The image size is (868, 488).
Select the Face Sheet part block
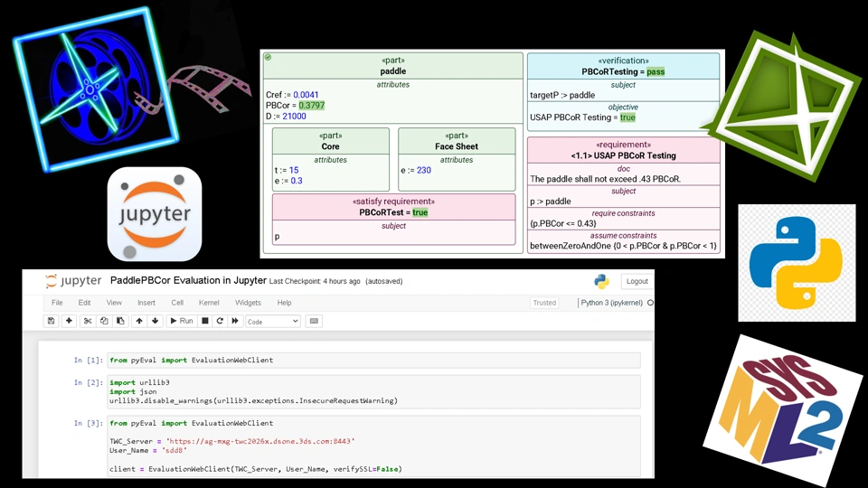457,160
